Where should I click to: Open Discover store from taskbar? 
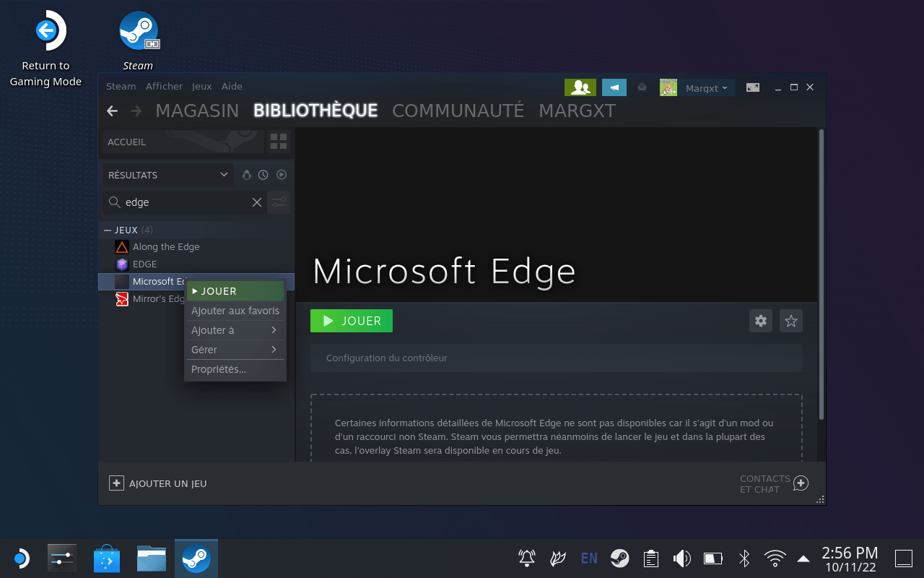(107, 558)
